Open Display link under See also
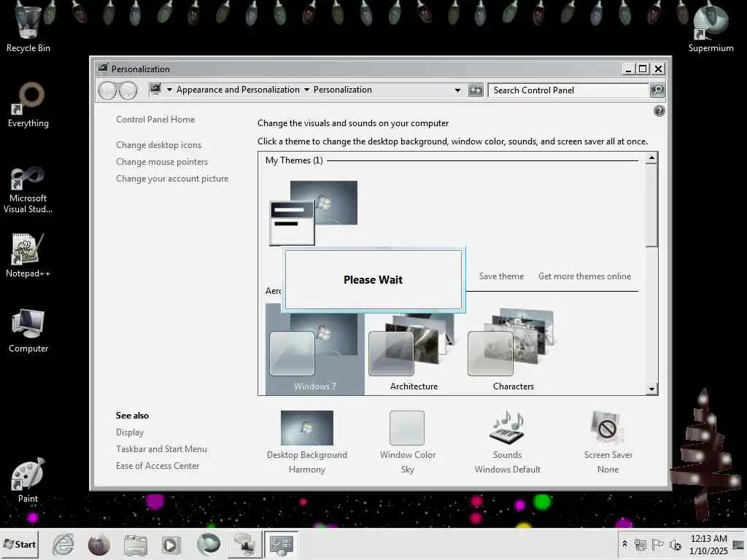Viewport: 747px width, 560px height. point(130,432)
